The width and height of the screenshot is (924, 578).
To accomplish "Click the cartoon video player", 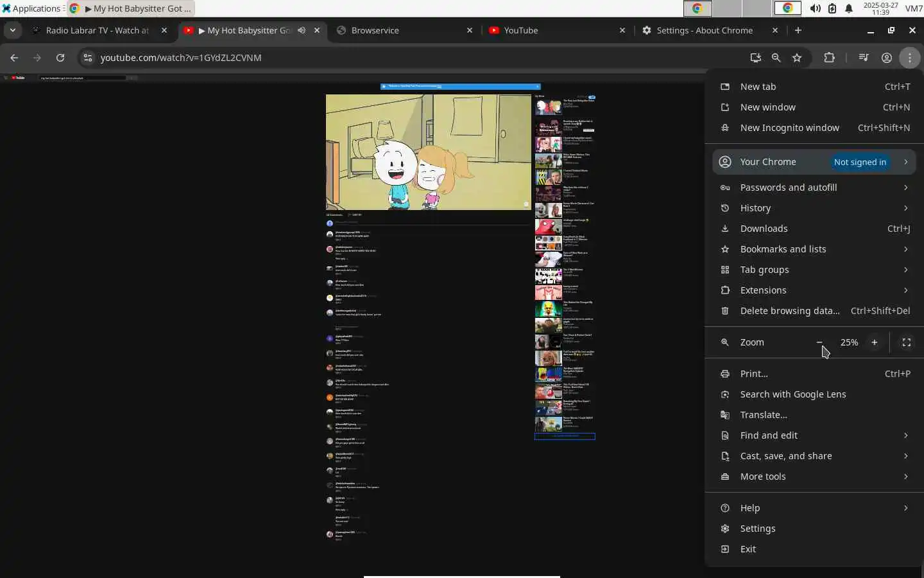I will point(429,152).
